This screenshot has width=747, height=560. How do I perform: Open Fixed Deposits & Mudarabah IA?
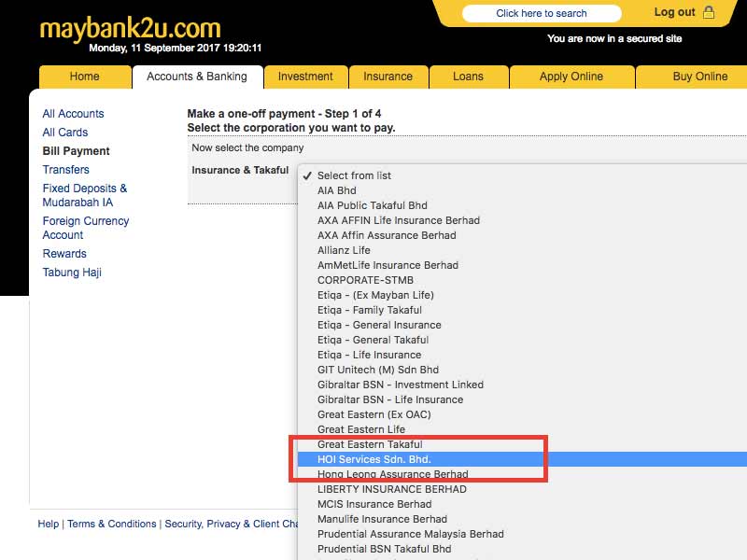click(x=85, y=195)
